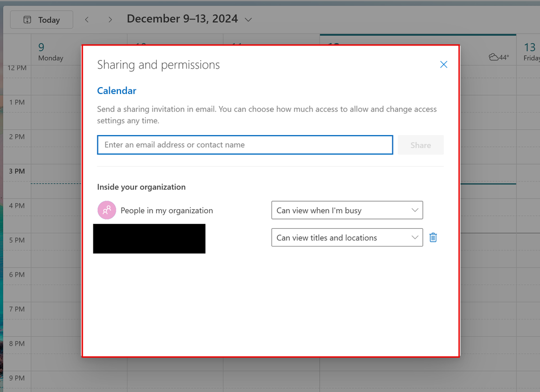Screen dimensions: 540x392
Task: Click the 'Sharing and permissions' title
Action: click(158, 65)
